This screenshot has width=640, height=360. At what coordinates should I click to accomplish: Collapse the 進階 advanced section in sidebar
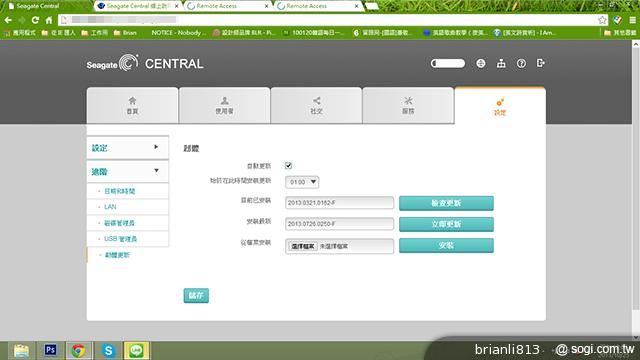coord(128,171)
